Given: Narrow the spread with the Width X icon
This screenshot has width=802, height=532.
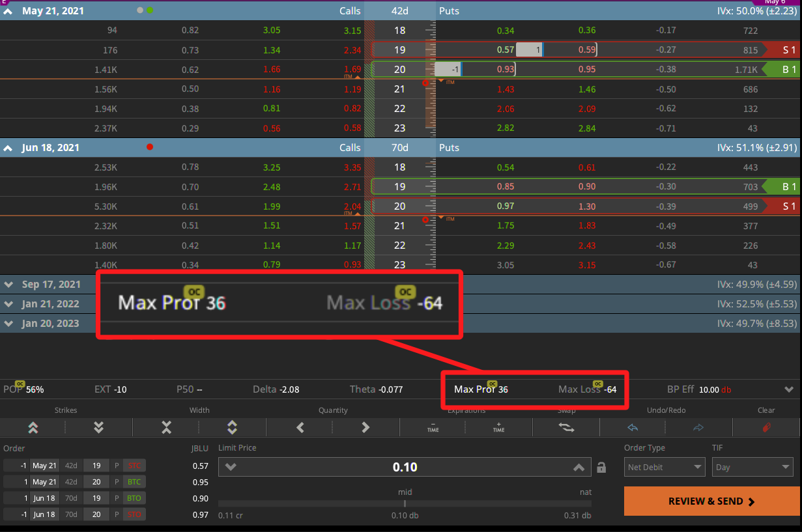Looking at the screenshot, I should [165, 427].
